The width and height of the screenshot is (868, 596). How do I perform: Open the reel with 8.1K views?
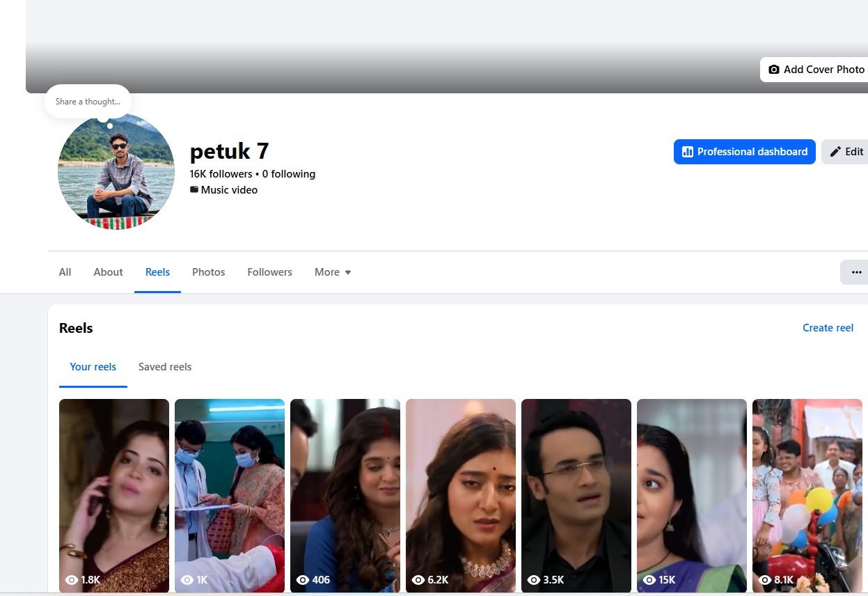pos(807,496)
